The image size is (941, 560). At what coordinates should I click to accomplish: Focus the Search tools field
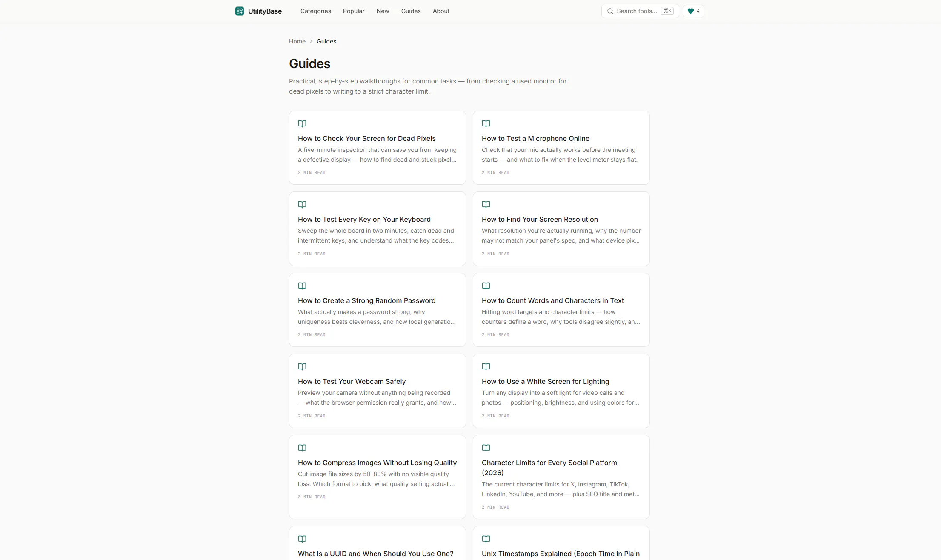(x=640, y=11)
